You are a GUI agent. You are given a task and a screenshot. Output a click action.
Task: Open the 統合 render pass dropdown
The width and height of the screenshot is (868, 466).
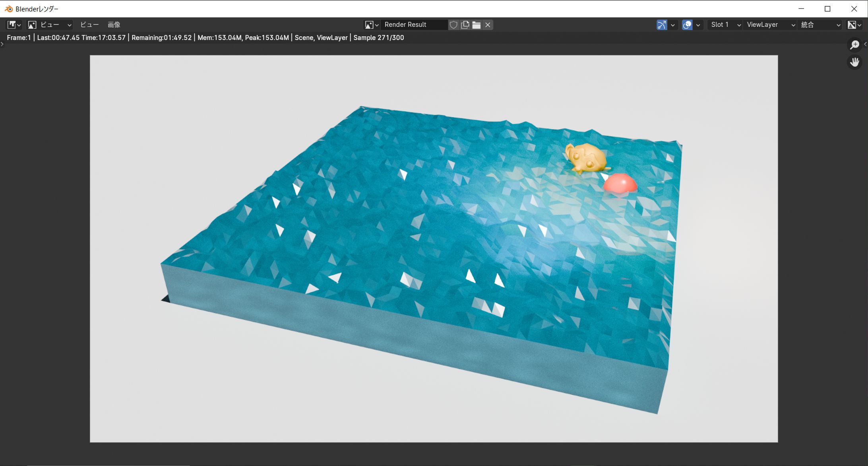[820, 25]
